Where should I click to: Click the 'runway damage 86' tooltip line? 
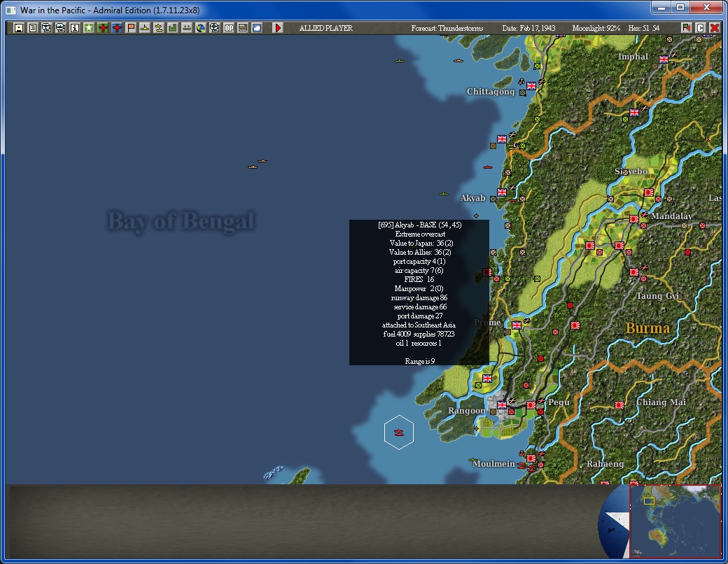pos(419,297)
